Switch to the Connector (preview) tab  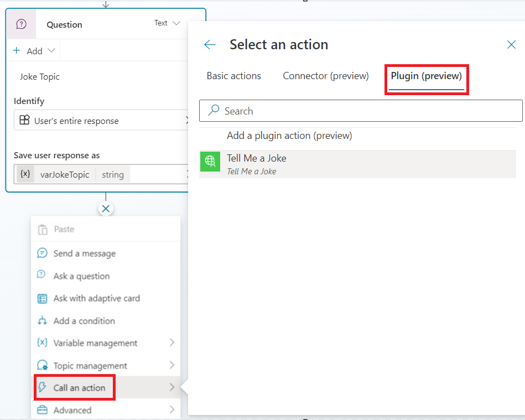tap(325, 76)
